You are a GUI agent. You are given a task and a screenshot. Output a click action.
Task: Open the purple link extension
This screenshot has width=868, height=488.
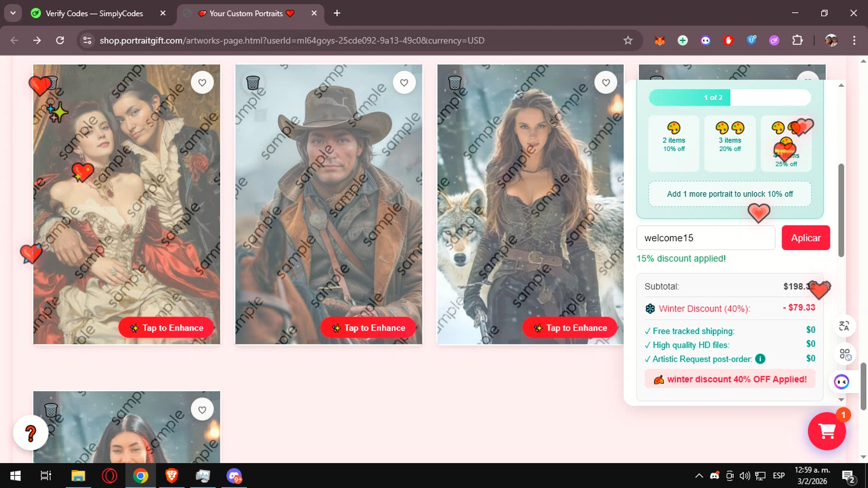[x=774, y=41]
